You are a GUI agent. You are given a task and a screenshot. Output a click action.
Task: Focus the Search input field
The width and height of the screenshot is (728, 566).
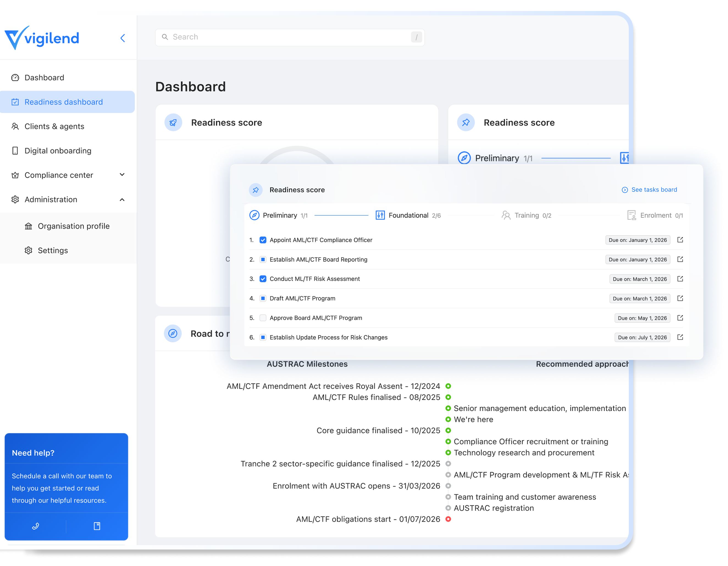click(x=289, y=37)
